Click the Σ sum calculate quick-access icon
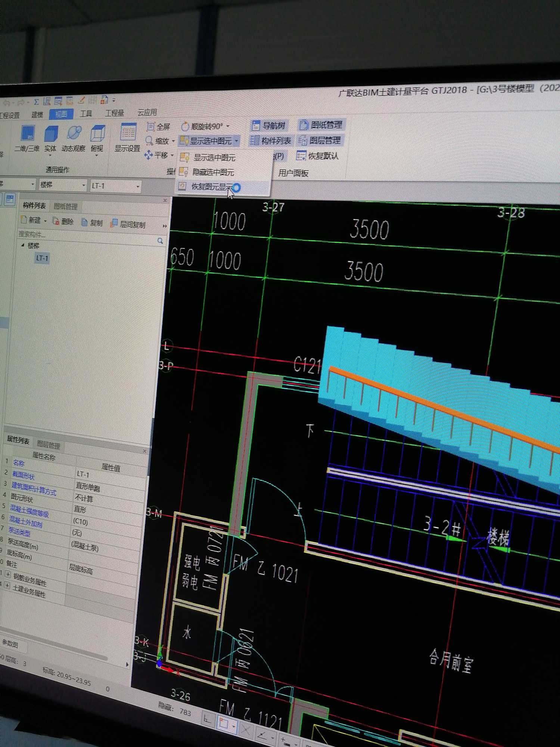560x747 pixels. (36, 102)
